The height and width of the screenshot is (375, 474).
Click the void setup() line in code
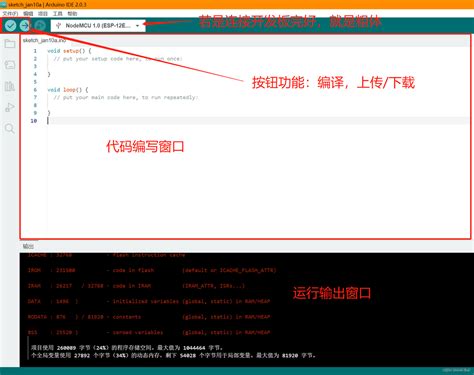(x=69, y=51)
